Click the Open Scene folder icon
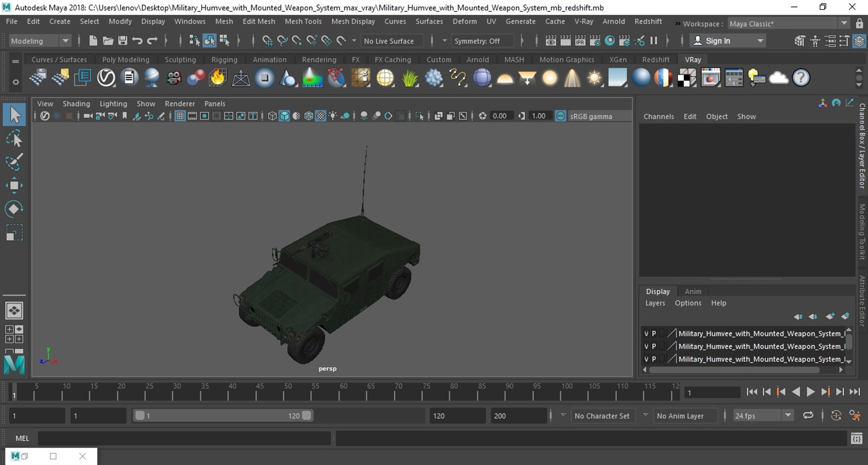Screen dimensions: 868x465 (108, 41)
